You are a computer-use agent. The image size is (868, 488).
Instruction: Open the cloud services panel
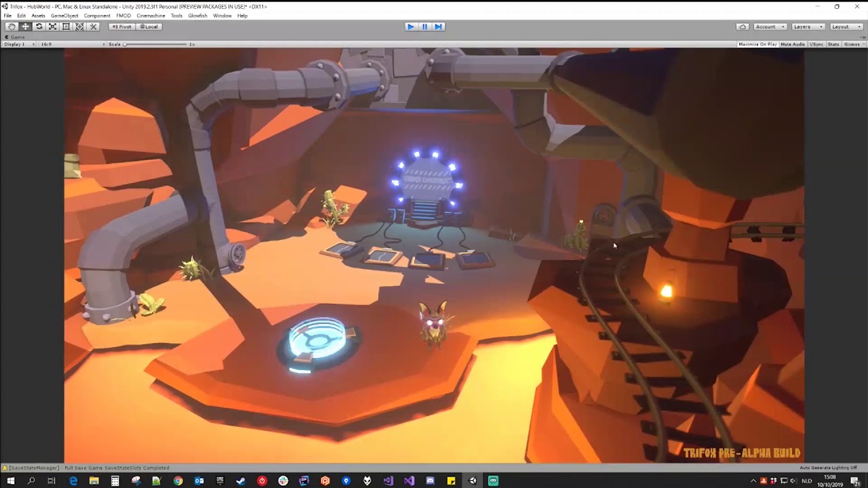point(743,26)
